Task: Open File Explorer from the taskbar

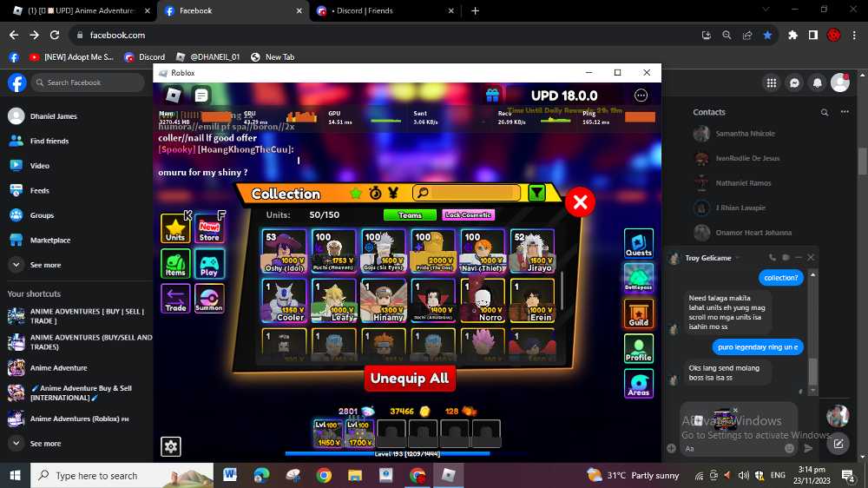Action: [x=354, y=475]
